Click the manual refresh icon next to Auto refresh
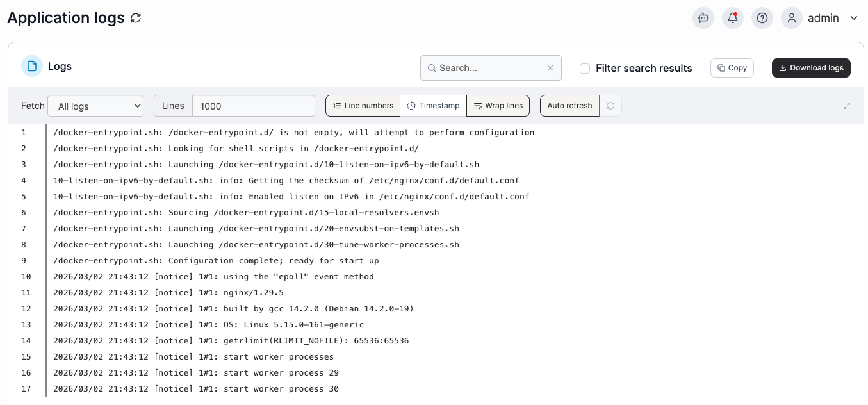Viewport: 868px width, 405px height. click(610, 106)
